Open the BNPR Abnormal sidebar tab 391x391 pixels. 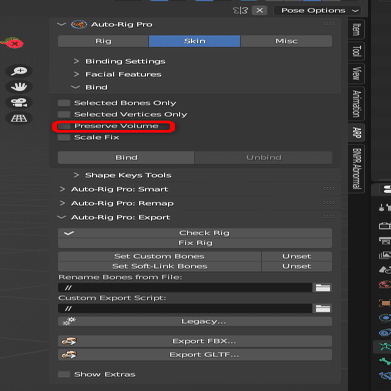(x=356, y=168)
